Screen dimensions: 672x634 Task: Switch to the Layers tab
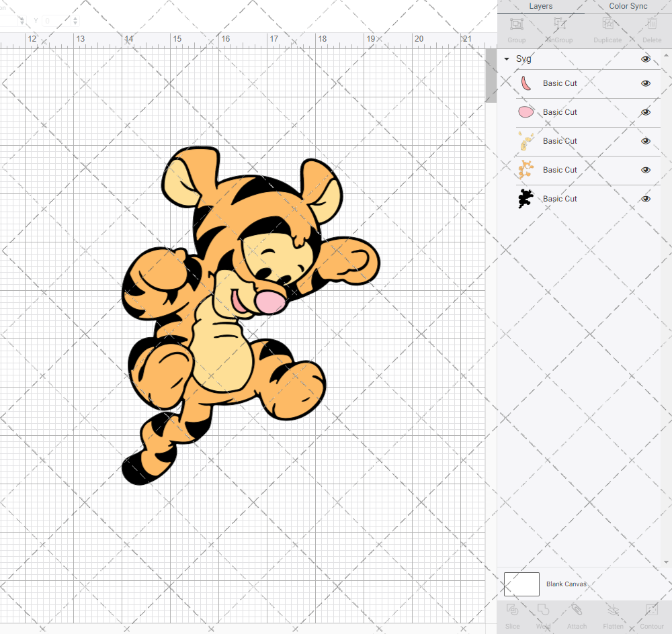540,7
